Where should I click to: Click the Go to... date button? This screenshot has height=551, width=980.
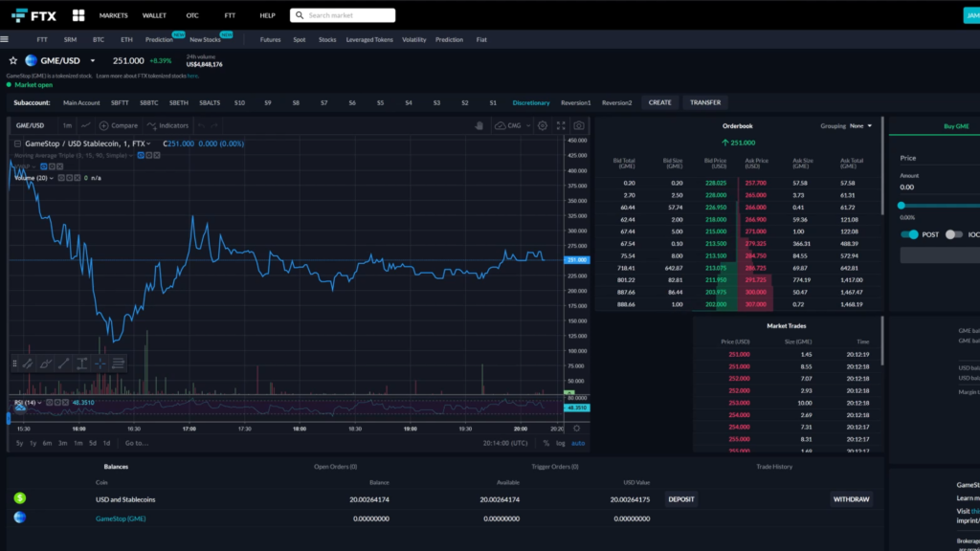[x=137, y=443]
